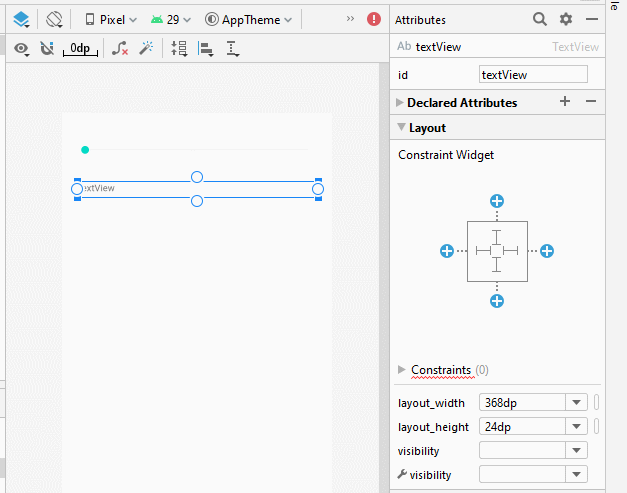
Task: Open the View Options eye menu
Action: tap(21, 49)
